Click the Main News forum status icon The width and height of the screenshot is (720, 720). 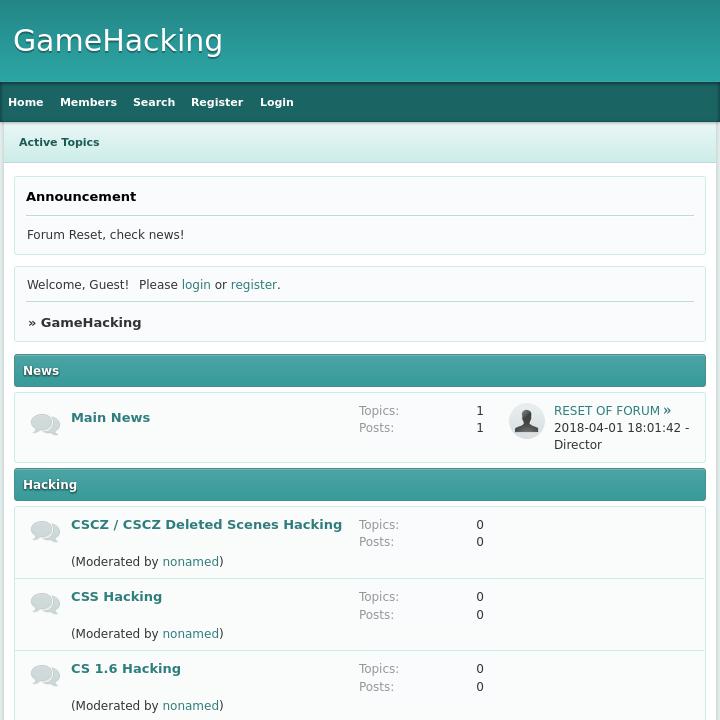point(45,424)
